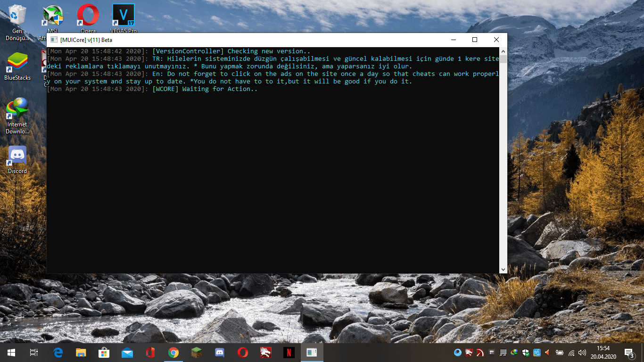Open the Windows Security shield tray icon
644x362 pixels.
526,353
